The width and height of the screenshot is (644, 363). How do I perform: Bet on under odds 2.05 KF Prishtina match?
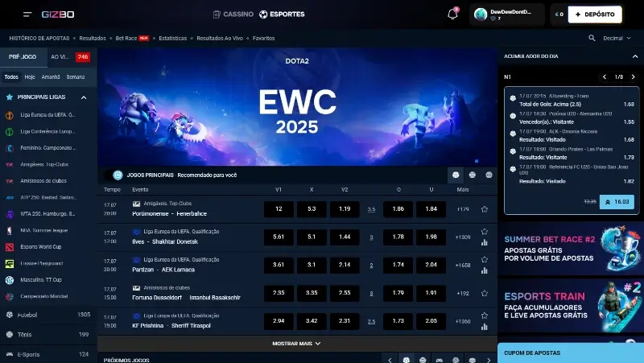coord(431,320)
